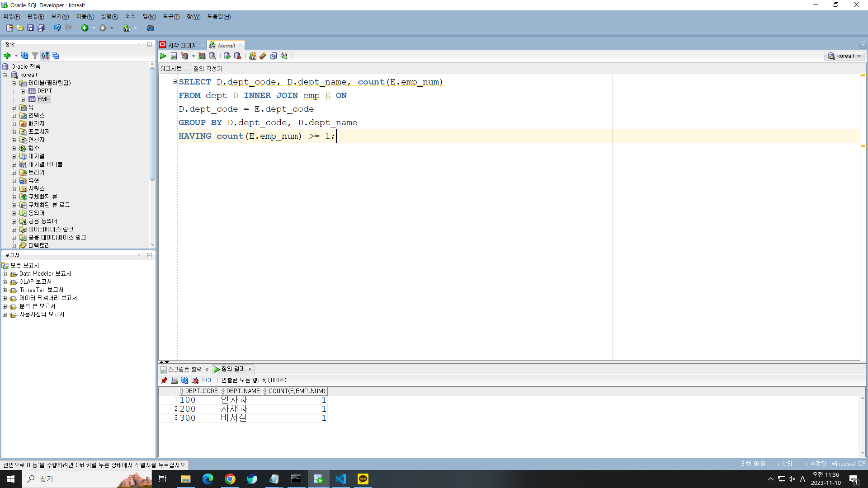Click the DEPT_NAME column header
The width and height of the screenshot is (868, 488).
tap(242, 391)
